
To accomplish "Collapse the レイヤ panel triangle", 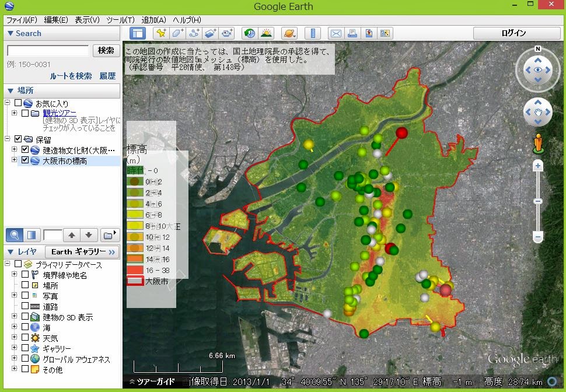I will [10, 251].
